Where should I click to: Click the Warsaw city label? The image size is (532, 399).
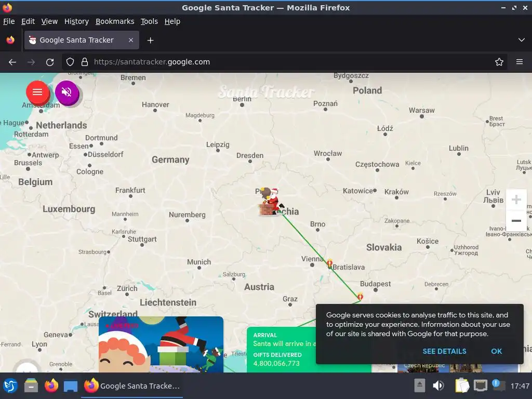pos(421,110)
